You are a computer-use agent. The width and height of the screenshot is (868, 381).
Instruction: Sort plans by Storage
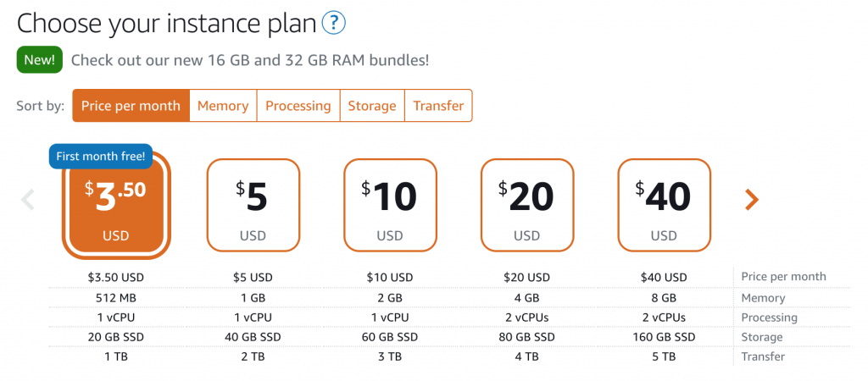[x=372, y=106]
